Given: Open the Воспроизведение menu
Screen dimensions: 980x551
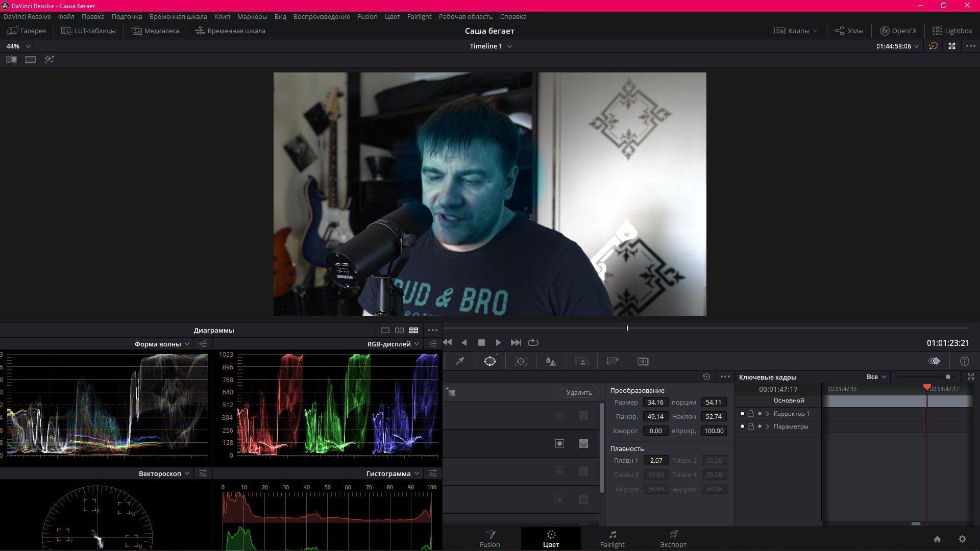Looking at the screenshot, I should (x=322, y=16).
